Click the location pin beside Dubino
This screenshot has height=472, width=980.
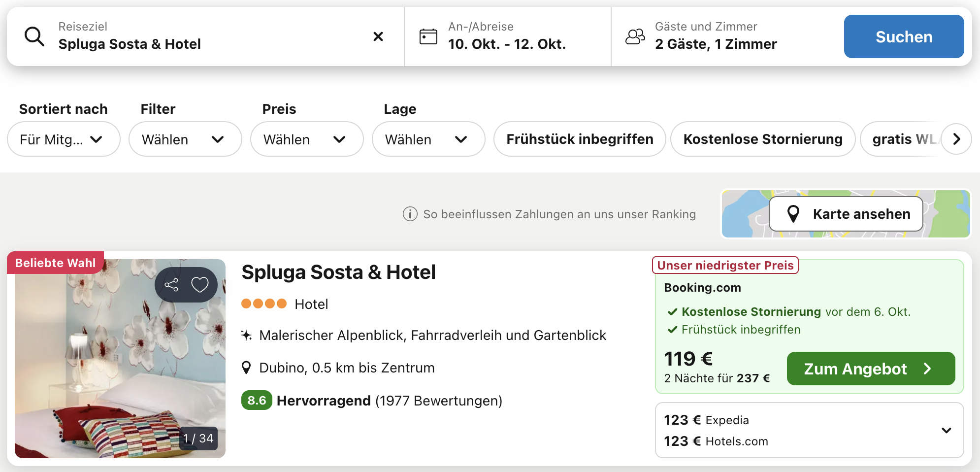[x=247, y=368]
